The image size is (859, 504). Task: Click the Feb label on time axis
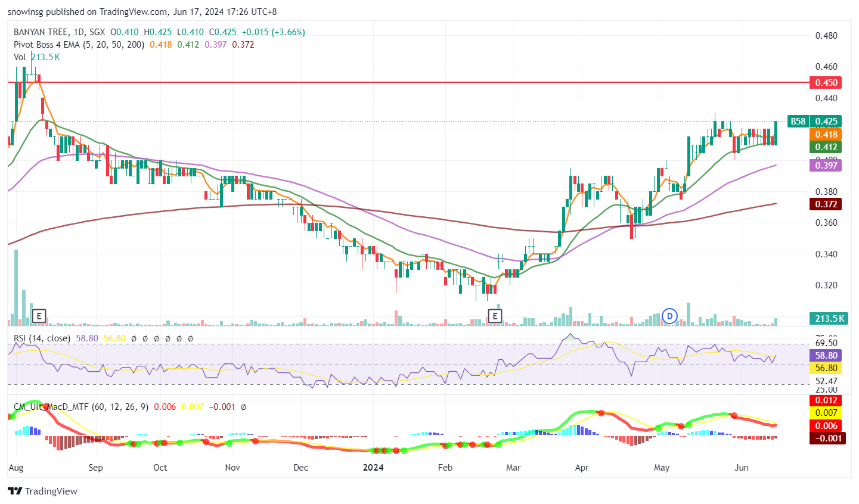[x=445, y=468]
